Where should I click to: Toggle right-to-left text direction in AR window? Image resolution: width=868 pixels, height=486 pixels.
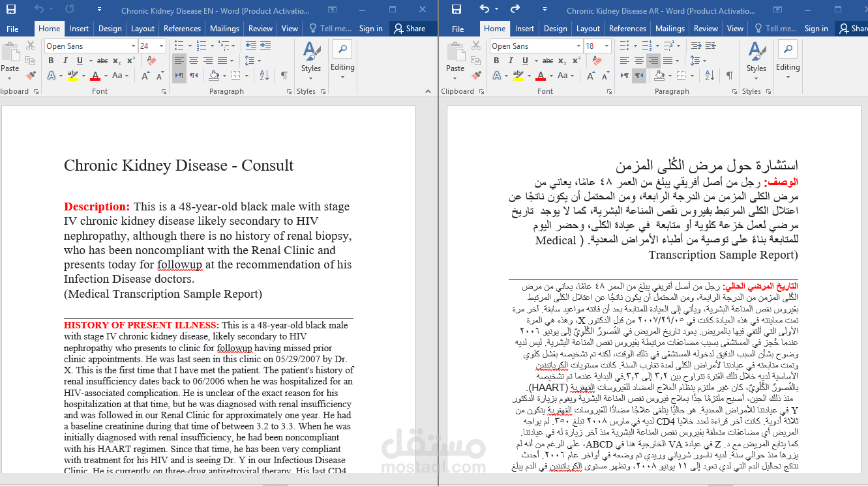pos(639,76)
